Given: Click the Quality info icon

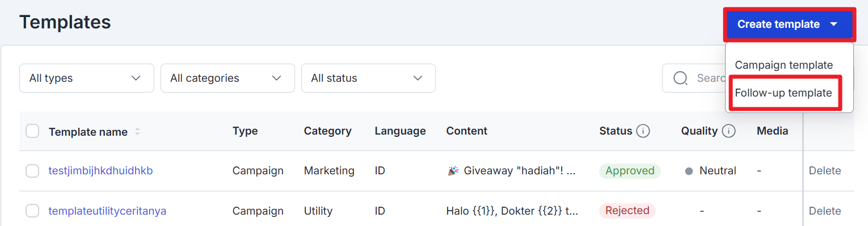Looking at the screenshot, I should tap(729, 131).
